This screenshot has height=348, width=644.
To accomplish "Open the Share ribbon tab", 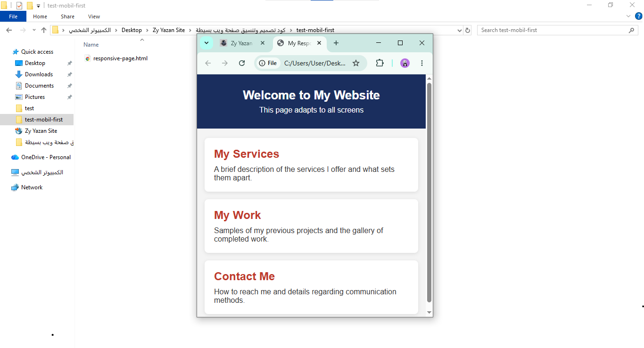I will coord(67,16).
